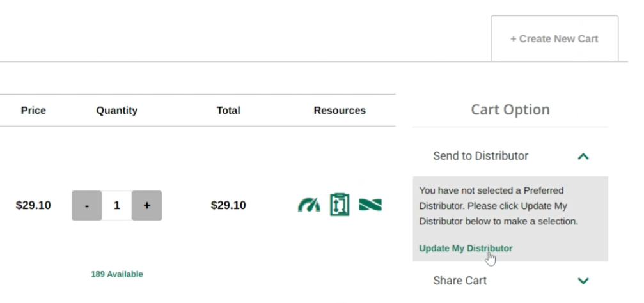Decrease quantity with the minus button

86,206
